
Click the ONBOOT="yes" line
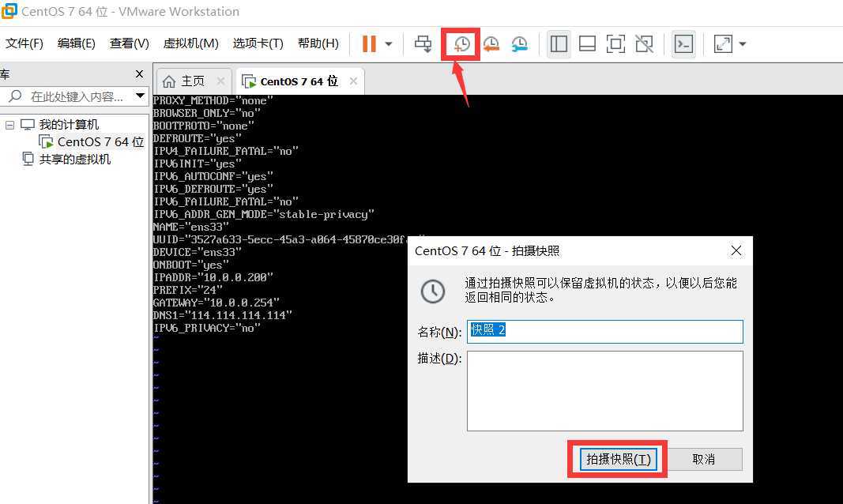click(191, 265)
